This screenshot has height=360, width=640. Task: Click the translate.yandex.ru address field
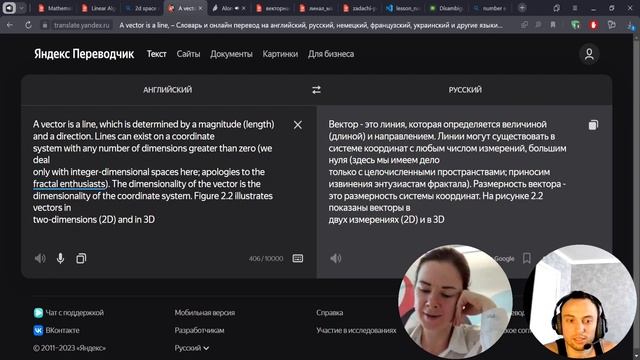(x=82, y=25)
